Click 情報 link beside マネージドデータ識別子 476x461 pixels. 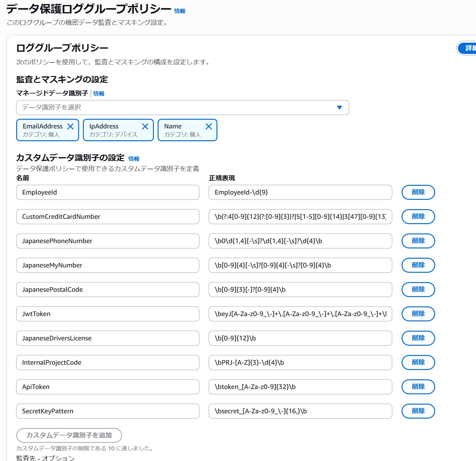coord(99,94)
